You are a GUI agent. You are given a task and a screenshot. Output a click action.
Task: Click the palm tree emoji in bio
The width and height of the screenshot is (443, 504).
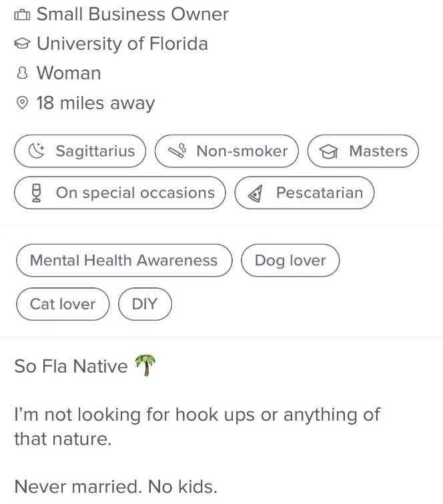pos(145,365)
